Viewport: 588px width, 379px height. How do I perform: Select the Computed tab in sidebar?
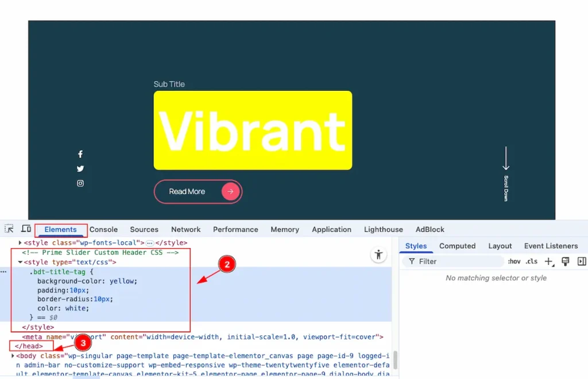(457, 246)
